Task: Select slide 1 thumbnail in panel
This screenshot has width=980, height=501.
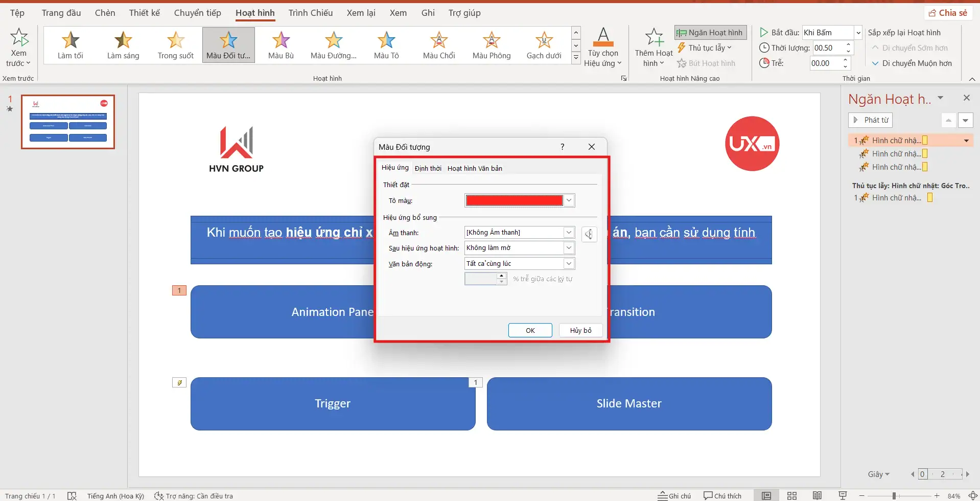Action: pos(68,122)
